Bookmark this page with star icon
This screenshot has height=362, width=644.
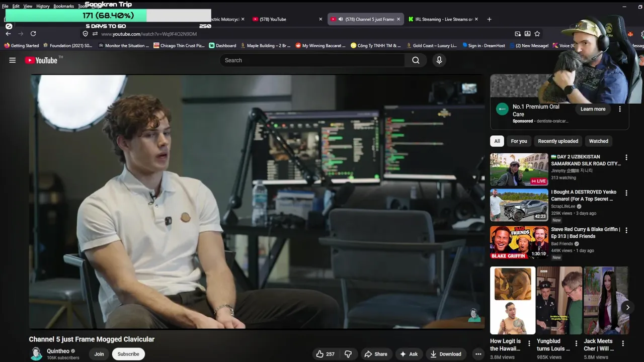point(537,34)
